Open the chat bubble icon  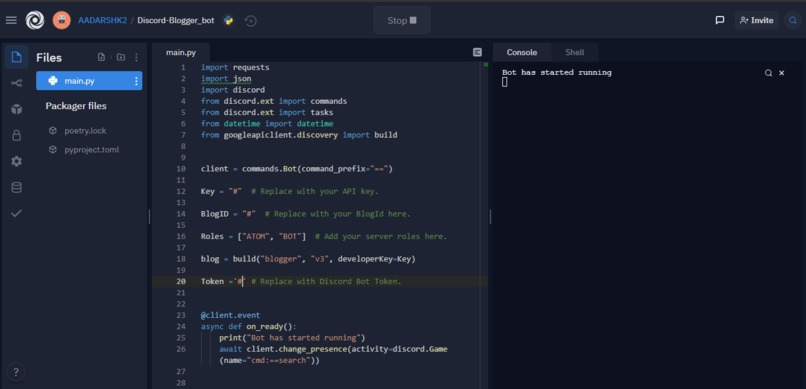pyautogui.click(x=720, y=21)
